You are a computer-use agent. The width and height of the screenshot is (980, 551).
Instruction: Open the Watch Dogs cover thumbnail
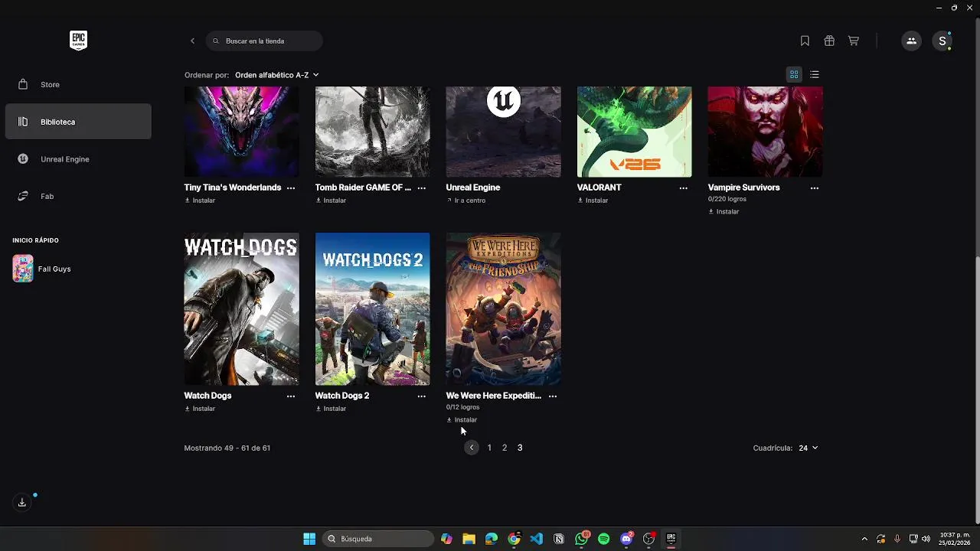point(242,309)
